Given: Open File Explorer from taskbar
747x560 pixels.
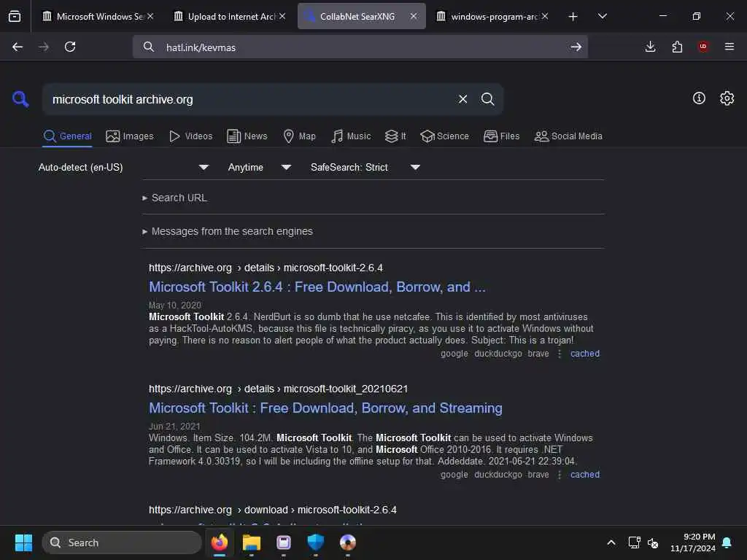Looking at the screenshot, I should click(x=252, y=542).
